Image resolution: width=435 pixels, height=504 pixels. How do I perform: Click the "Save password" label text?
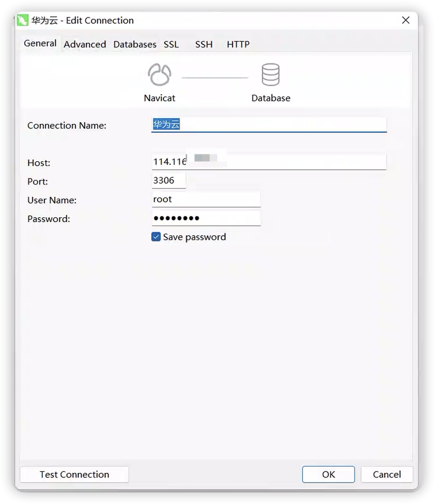pyautogui.click(x=194, y=237)
